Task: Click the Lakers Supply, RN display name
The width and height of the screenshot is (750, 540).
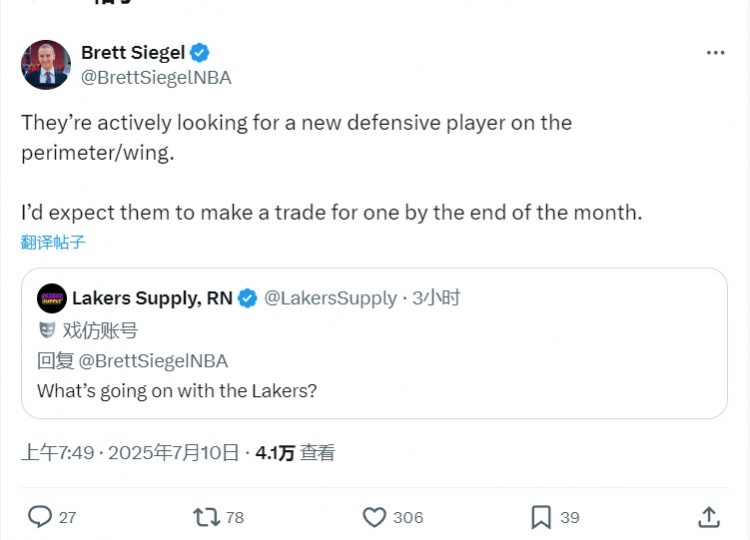Action: (152, 298)
